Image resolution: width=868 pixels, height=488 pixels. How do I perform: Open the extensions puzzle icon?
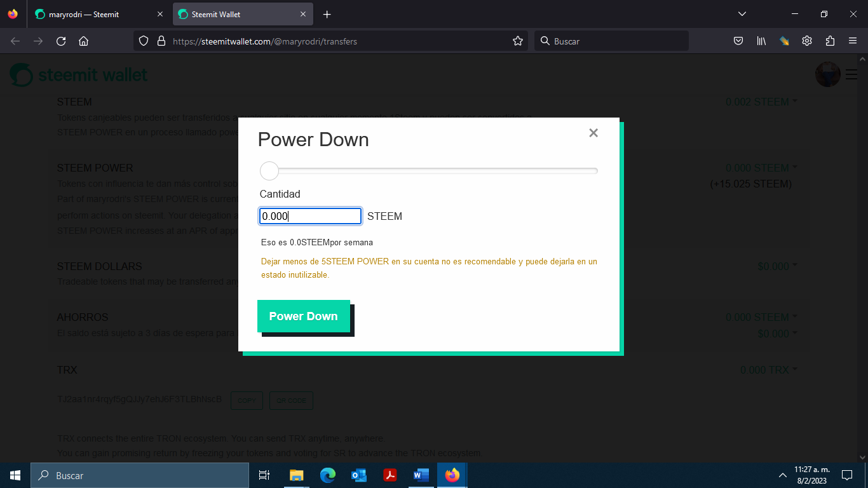click(830, 41)
